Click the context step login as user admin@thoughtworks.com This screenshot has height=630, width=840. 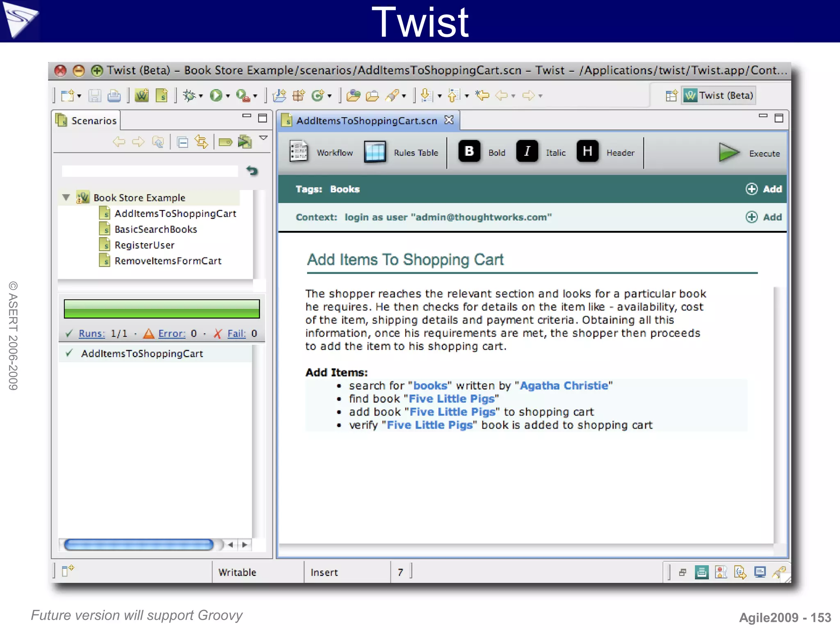point(448,217)
